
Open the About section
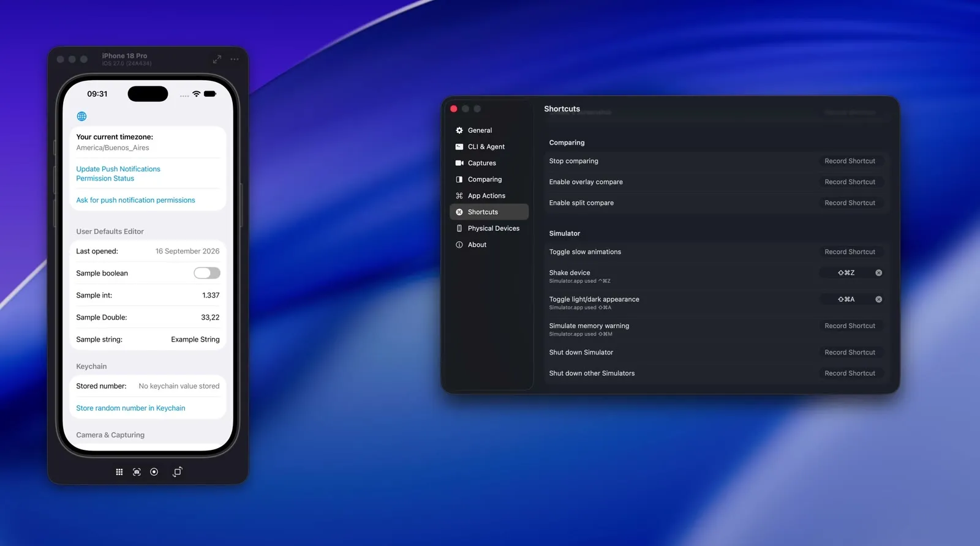(489, 245)
